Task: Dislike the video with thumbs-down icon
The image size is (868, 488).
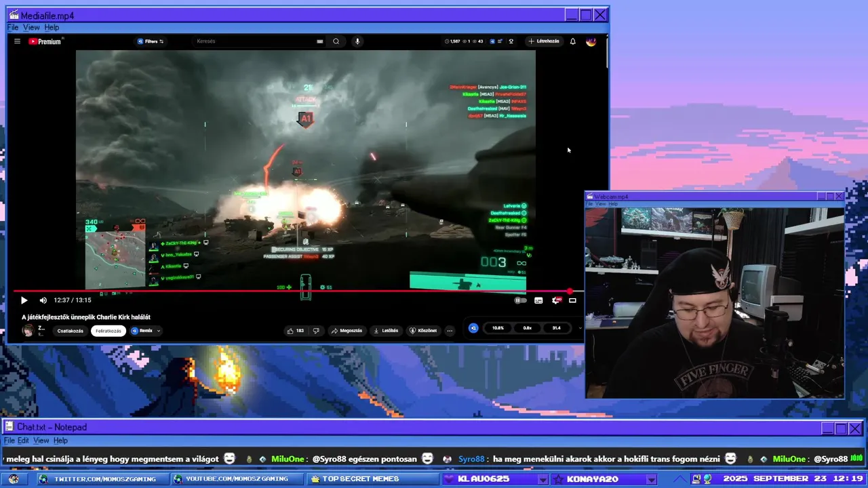Action: (x=316, y=331)
